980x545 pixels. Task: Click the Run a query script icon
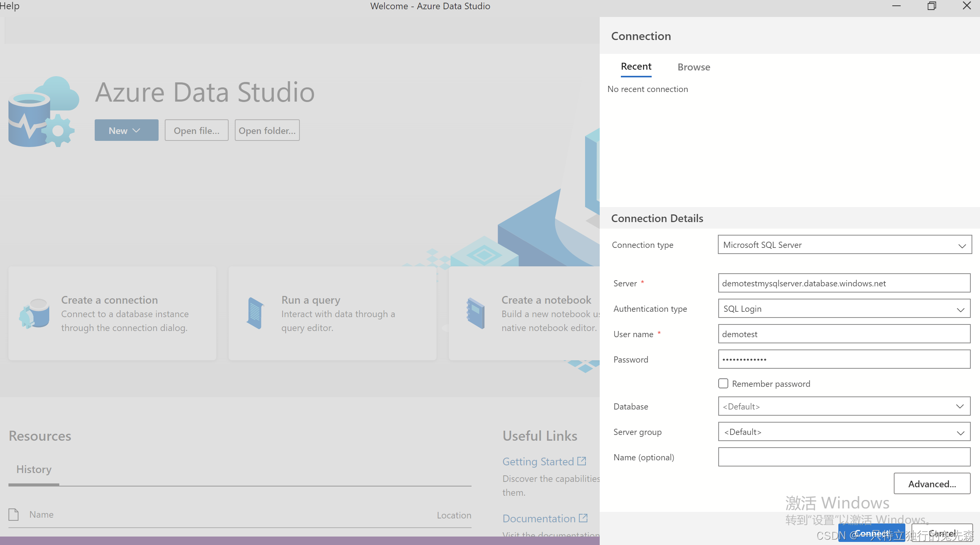pos(255,313)
